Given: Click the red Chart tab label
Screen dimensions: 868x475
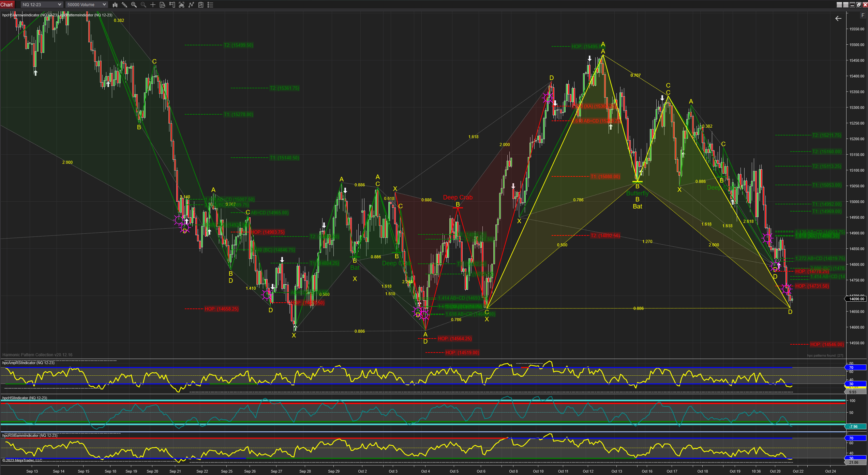Looking at the screenshot, I should (6, 5).
